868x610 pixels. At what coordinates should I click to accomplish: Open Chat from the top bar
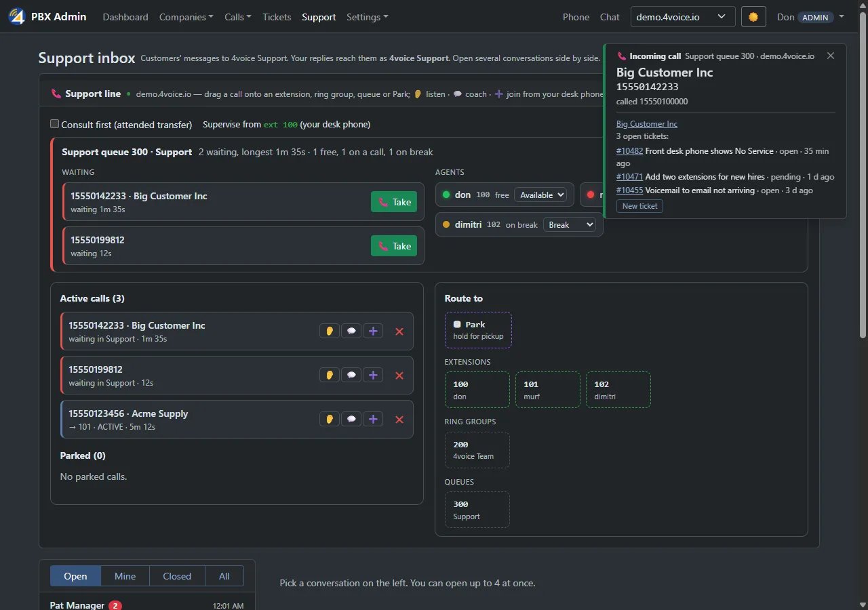(610, 17)
